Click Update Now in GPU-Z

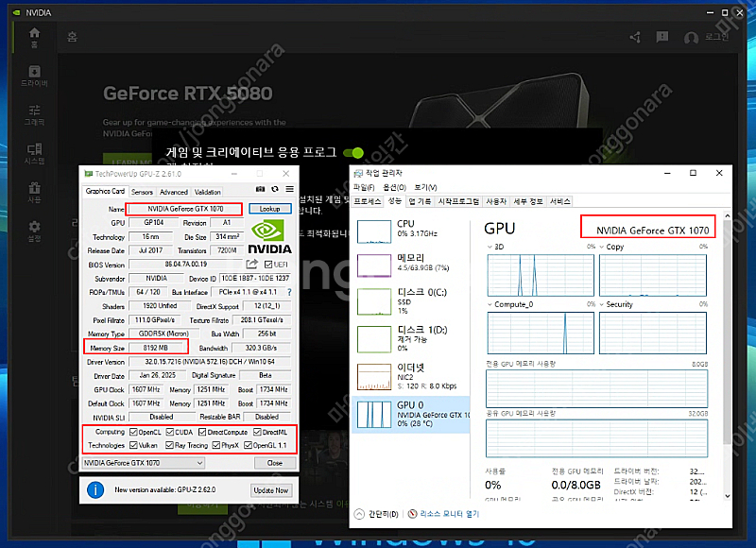(x=271, y=490)
